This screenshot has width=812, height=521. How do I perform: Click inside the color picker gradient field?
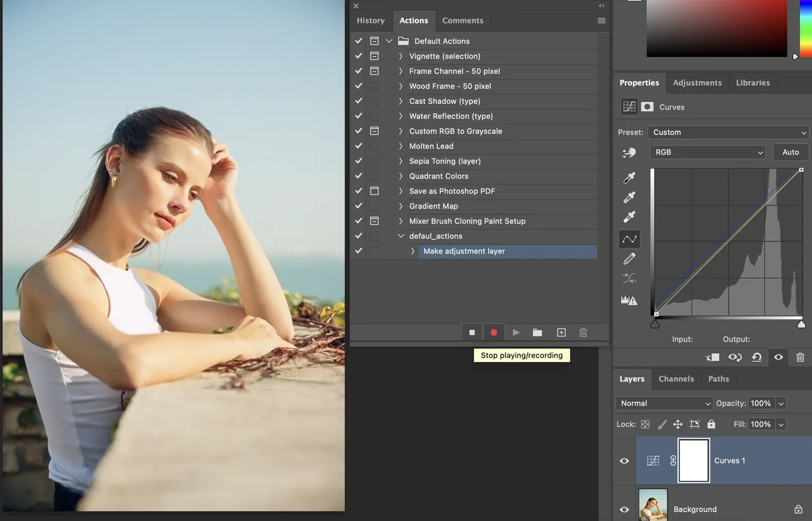(x=716, y=28)
